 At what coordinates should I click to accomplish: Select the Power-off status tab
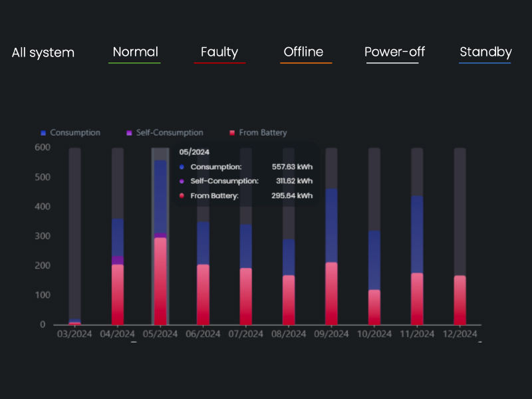tap(394, 52)
